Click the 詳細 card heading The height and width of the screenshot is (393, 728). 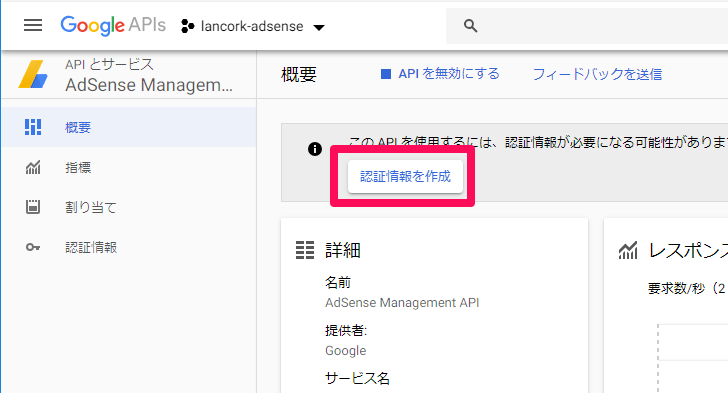(x=343, y=250)
